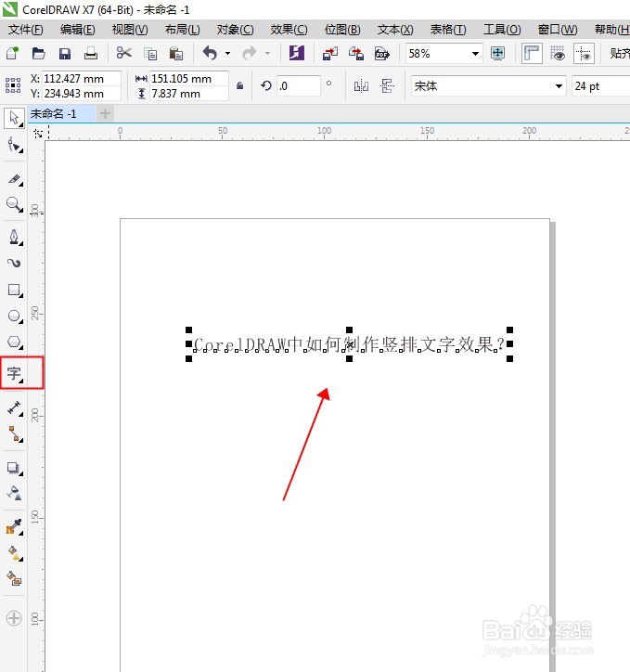Click the Publish to PDF icon

[x=382, y=54]
